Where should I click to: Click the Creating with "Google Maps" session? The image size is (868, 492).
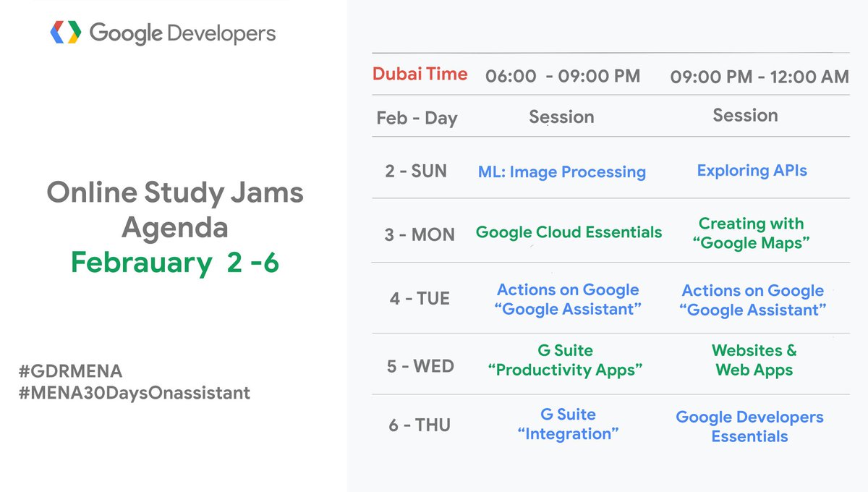tap(752, 234)
